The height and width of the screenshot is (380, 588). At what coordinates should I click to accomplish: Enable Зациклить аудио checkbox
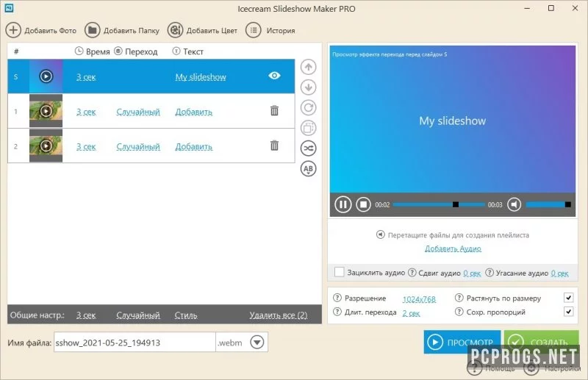(x=339, y=272)
